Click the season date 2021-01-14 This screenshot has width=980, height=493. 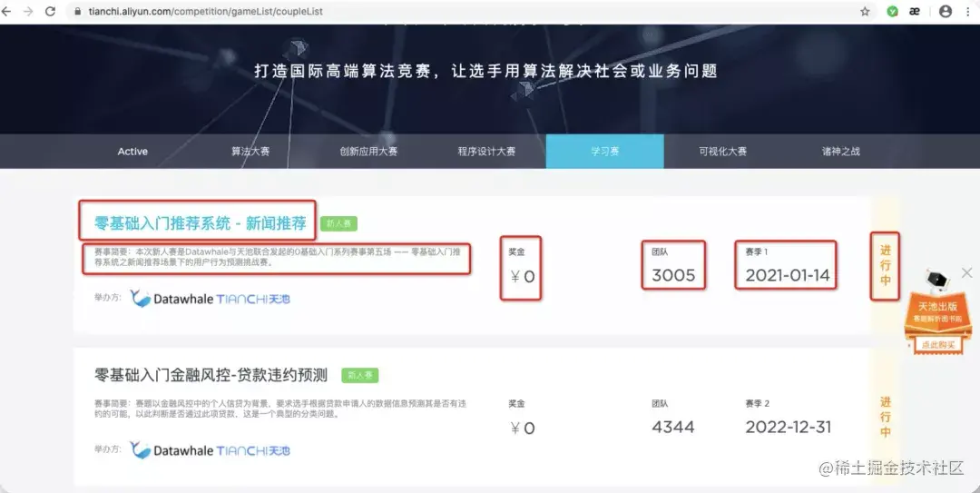point(788,275)
